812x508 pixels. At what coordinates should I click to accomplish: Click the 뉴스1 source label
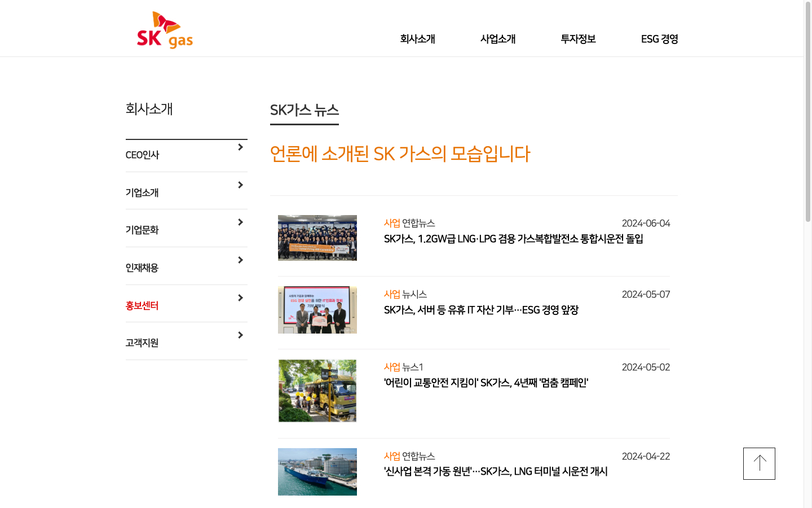tap(412, 367)
